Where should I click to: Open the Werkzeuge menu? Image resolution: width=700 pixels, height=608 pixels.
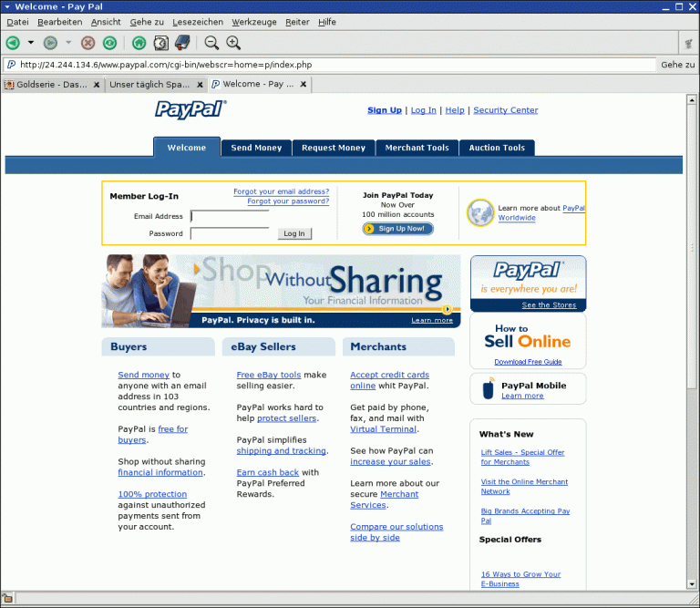(x=254, y=22)
